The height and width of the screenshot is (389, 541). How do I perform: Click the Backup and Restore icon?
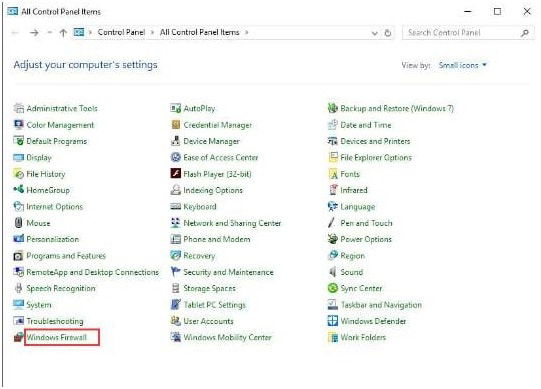coord(333,108)
